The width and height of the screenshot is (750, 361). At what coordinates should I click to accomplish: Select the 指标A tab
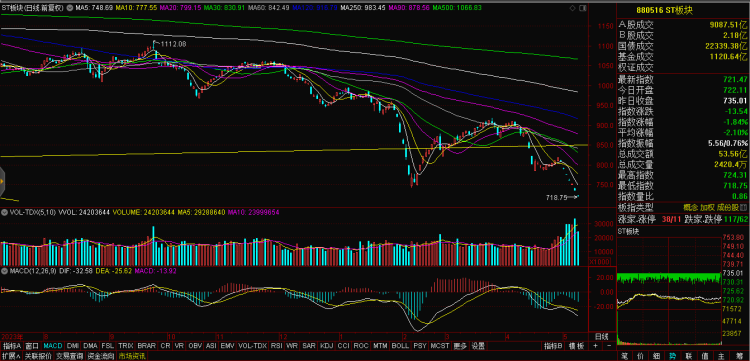(11, 346)
